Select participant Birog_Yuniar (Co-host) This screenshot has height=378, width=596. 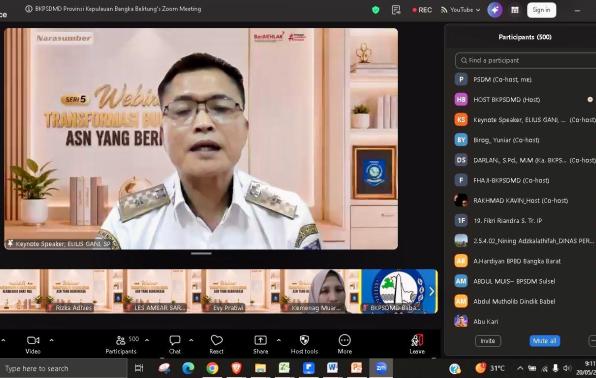525,140
